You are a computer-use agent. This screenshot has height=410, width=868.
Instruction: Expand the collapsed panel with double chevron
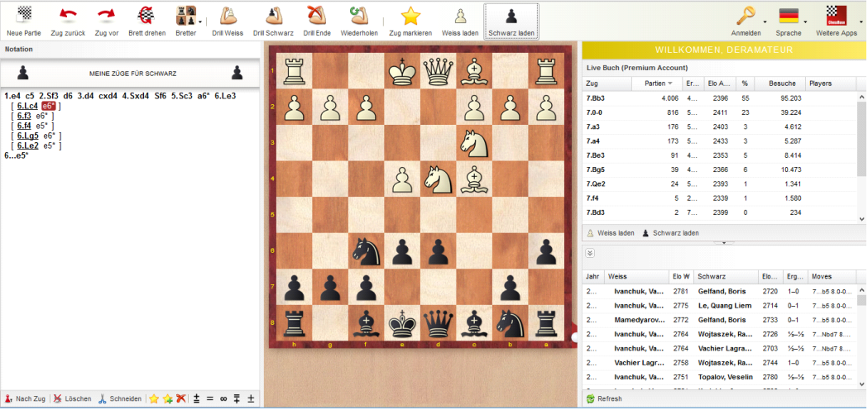tap(590, 253)
